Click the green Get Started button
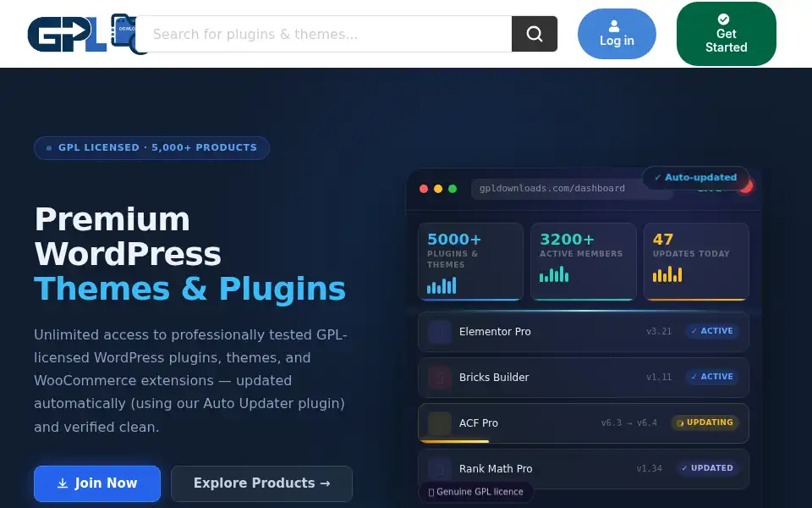Image resolution: width=812 pixels, height=508 pixels. tap(726, 34)
